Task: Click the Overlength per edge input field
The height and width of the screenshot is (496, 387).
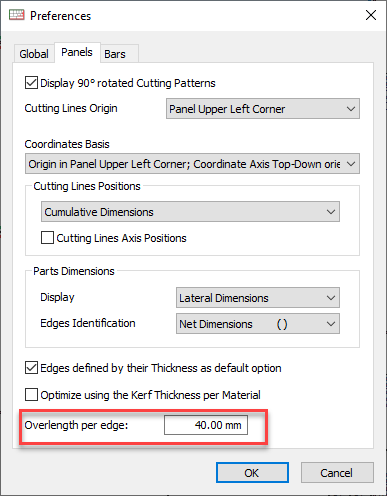Action: pos(206,425)
